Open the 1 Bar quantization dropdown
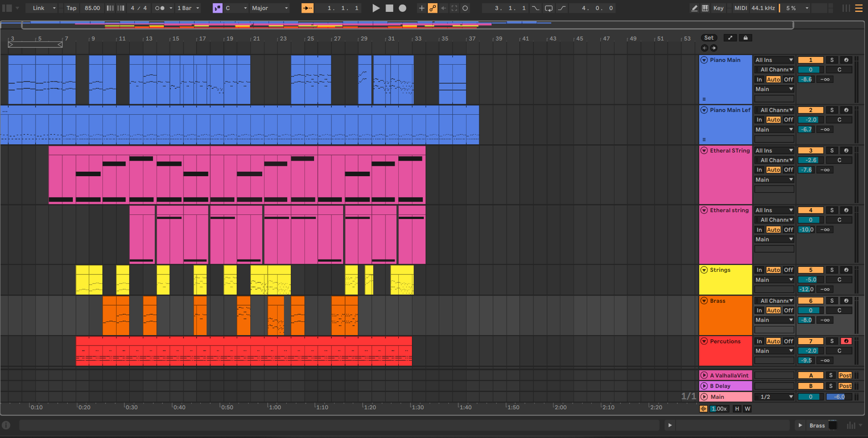 pos(188,8)
